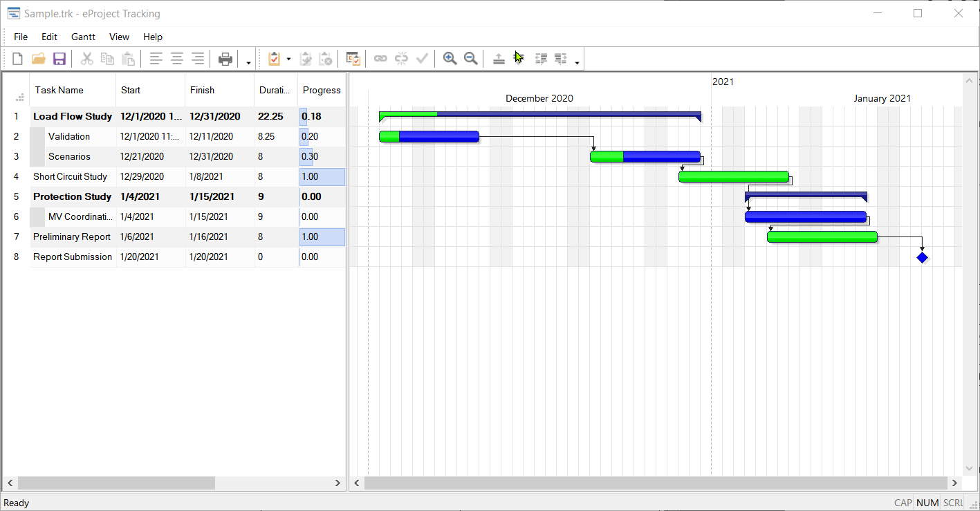980x511 pixels.
Task: Toggle center text alignment
Action: (x=176, y=58)
